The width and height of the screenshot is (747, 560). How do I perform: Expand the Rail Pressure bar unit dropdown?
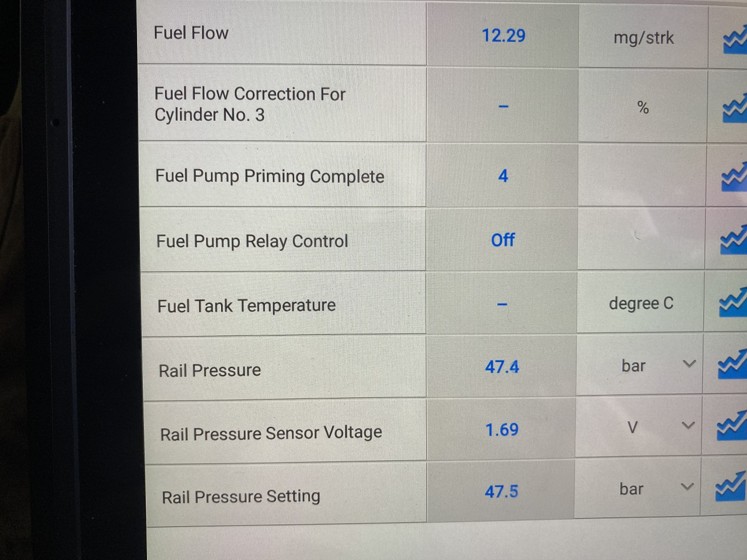pos(689,364)
